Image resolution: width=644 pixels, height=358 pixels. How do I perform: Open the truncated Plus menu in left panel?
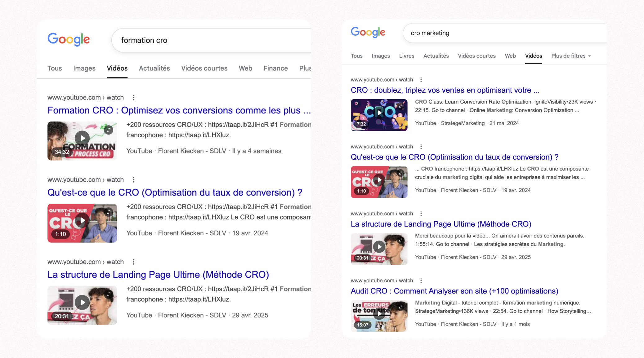coord(305,68)
